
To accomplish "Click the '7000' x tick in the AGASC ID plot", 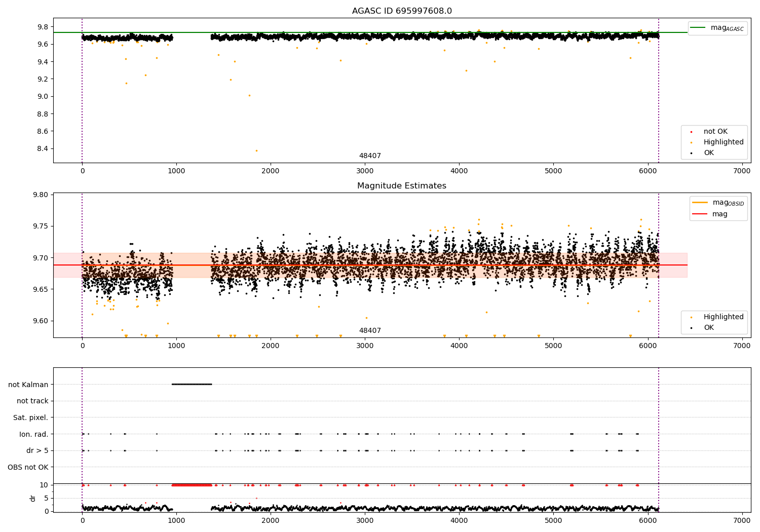I will [742, 171].
